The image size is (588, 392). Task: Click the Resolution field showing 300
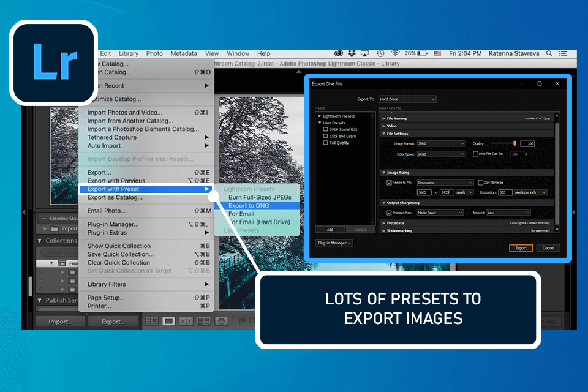(x=505, y=192)
